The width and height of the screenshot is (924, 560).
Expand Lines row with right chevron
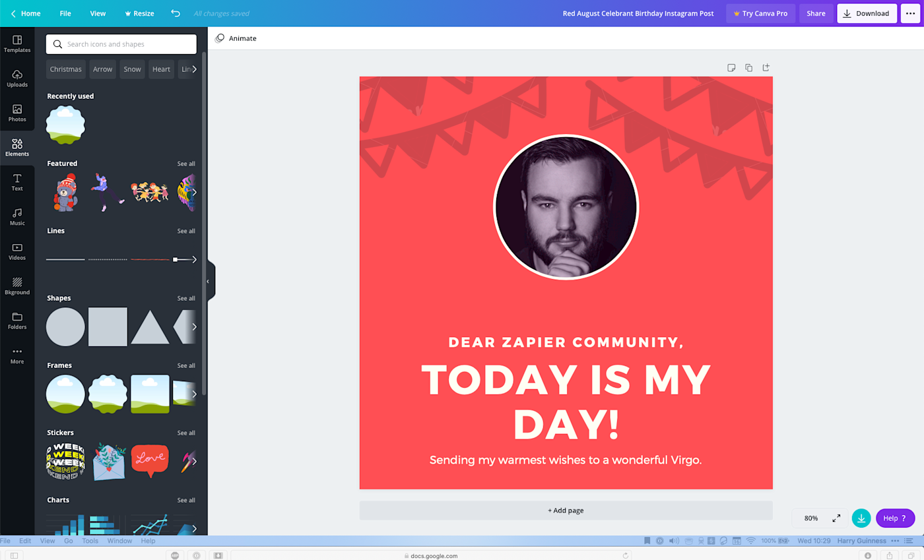(194, 259)
